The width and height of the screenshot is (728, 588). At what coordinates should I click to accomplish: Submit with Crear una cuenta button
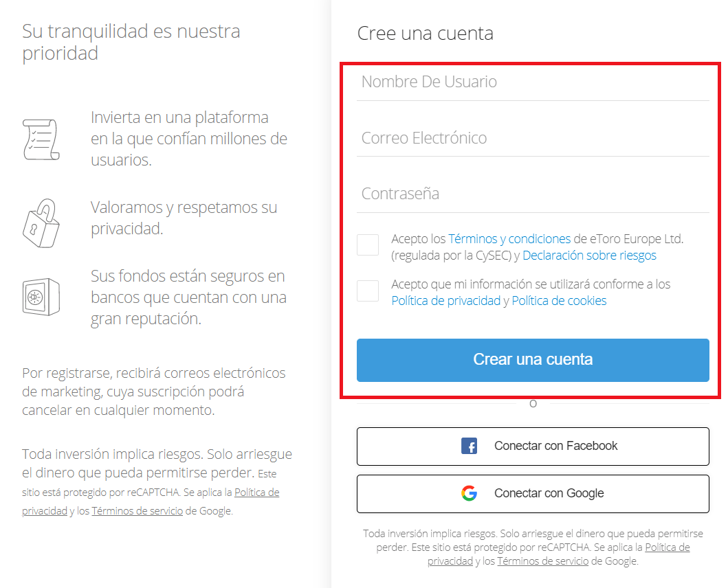click(x=533, y=360)
